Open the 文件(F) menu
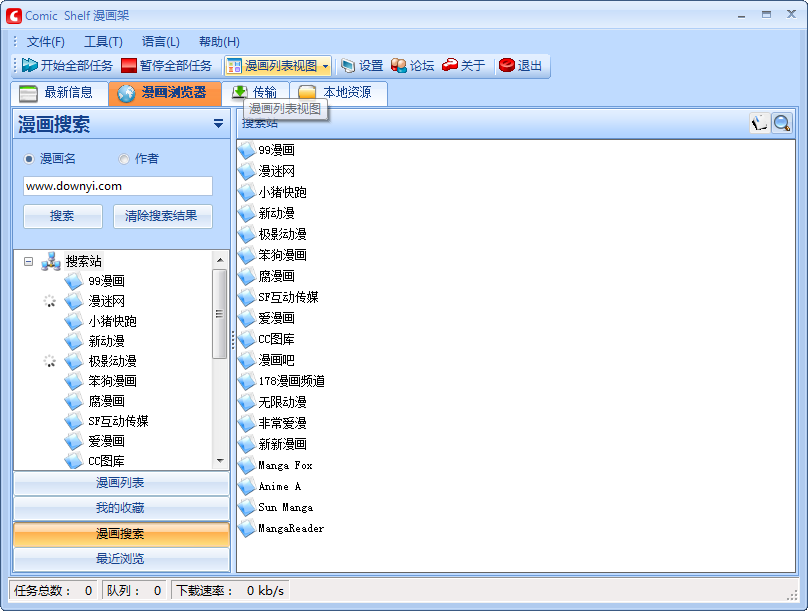Screen dimensions: 808x611 click(45, 42)
